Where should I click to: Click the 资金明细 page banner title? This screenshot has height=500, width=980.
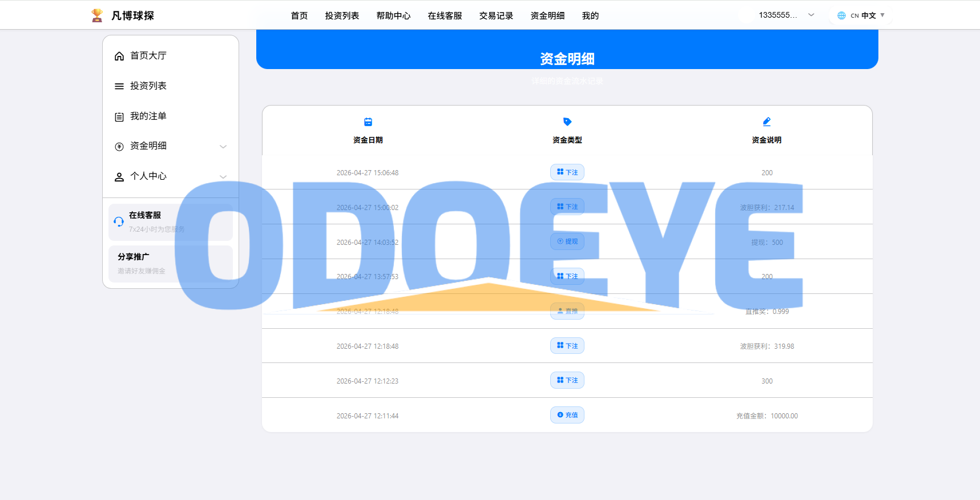(x=567, y=59)
